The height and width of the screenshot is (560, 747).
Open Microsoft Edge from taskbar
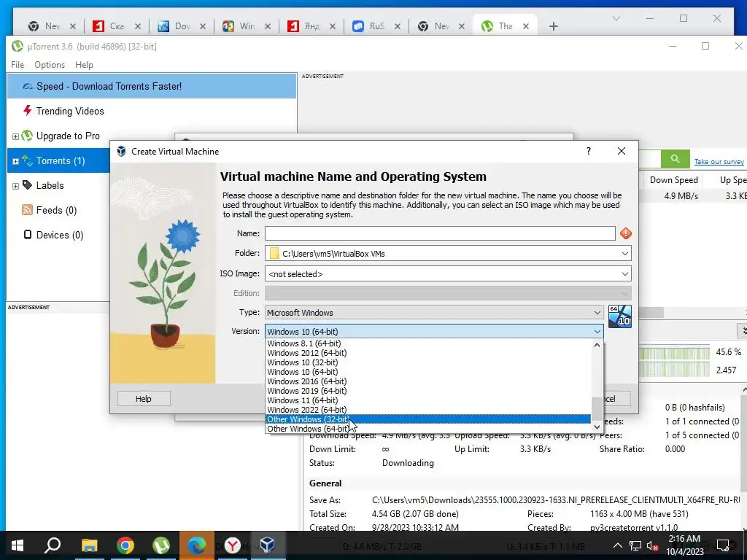[196, 545]
